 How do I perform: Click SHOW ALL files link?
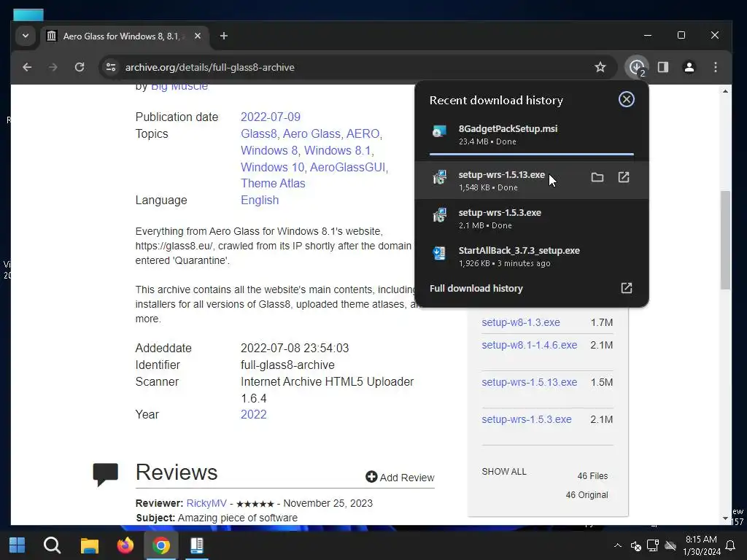point(504,472)
